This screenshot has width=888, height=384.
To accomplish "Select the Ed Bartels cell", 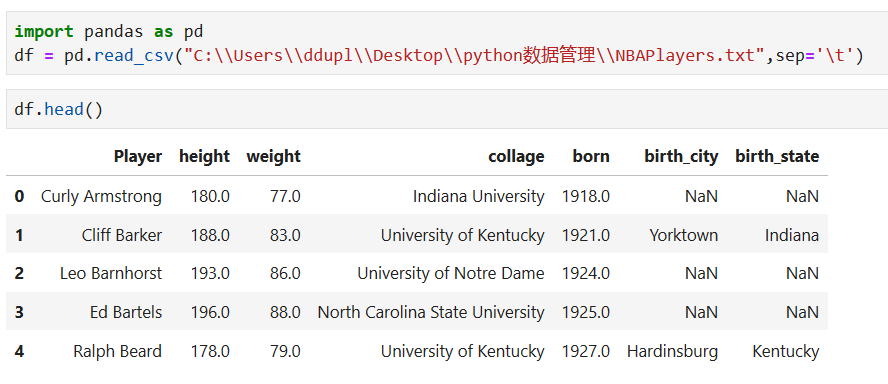I will click(x=126, y=312).
